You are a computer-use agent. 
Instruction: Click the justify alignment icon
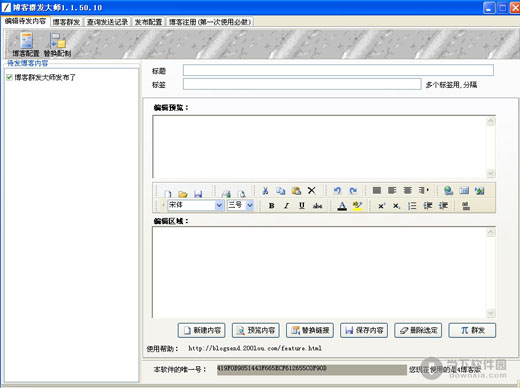tap(377, 190)
